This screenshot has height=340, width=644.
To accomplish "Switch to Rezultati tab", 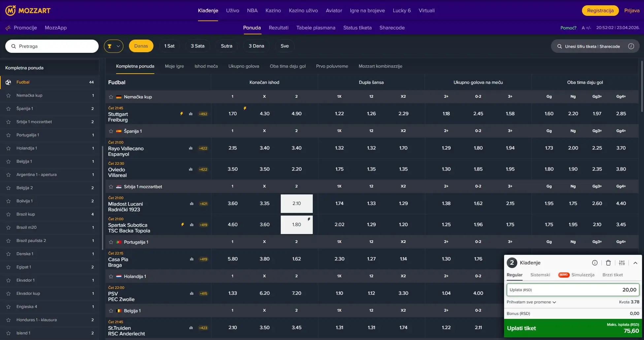I will tap(278, 28).
